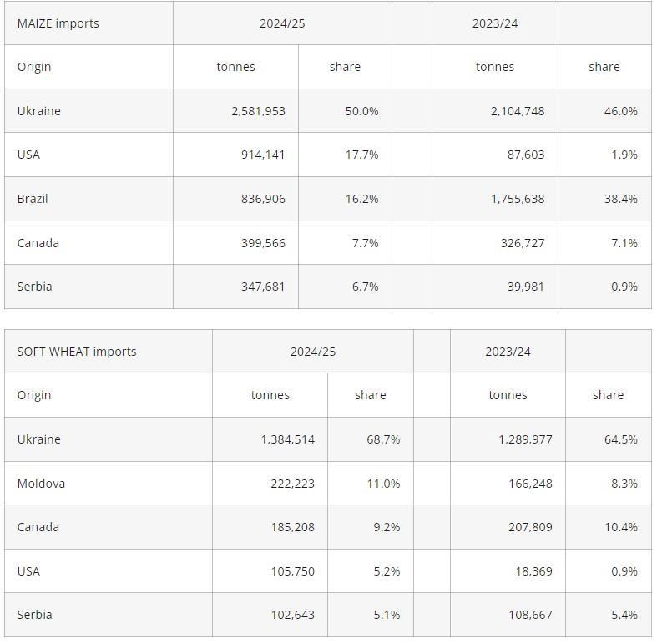Click the SOFT WHEAT imports table header
This screenshot has height=644, width=662.
pos(77,352)
